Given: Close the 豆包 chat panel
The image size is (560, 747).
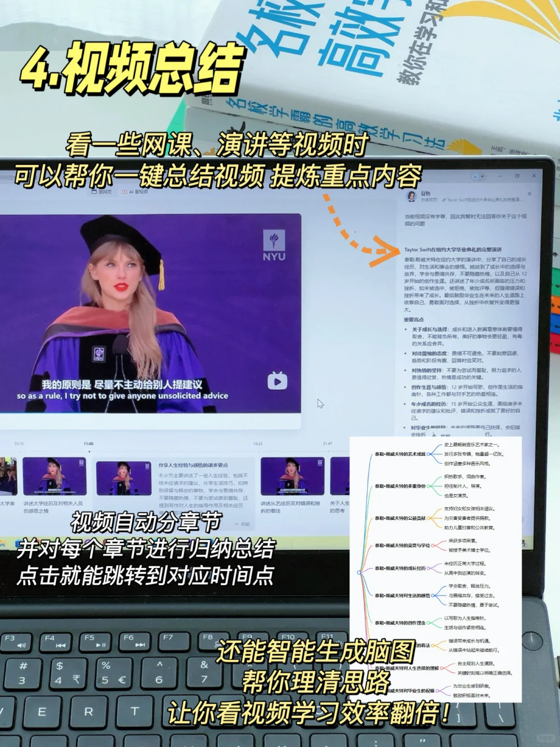Looking at the screenshot, I should 529,194.
